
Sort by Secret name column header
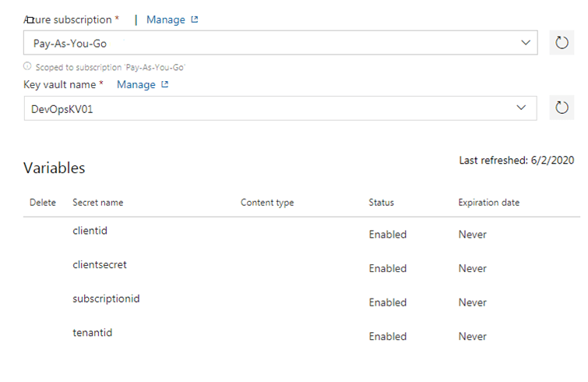97,203
